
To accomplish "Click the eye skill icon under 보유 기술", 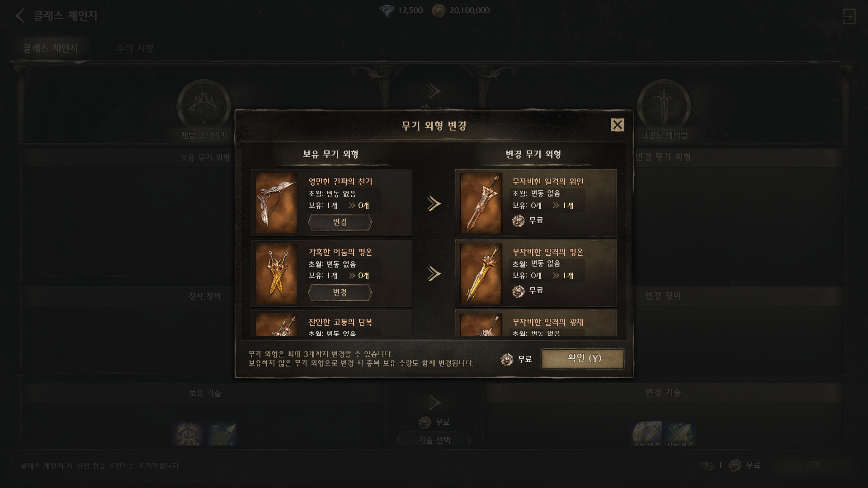I will pos(188,434).
